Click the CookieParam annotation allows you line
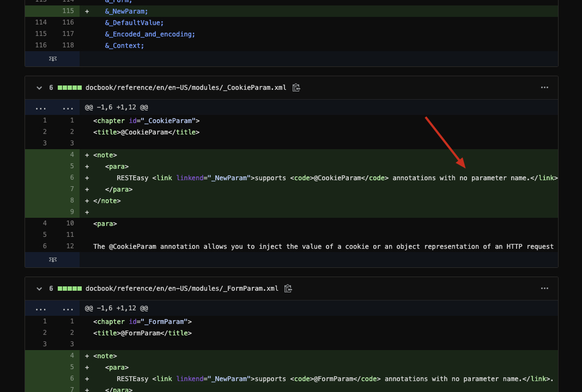582x392 pixels. [x=323, y=247]
